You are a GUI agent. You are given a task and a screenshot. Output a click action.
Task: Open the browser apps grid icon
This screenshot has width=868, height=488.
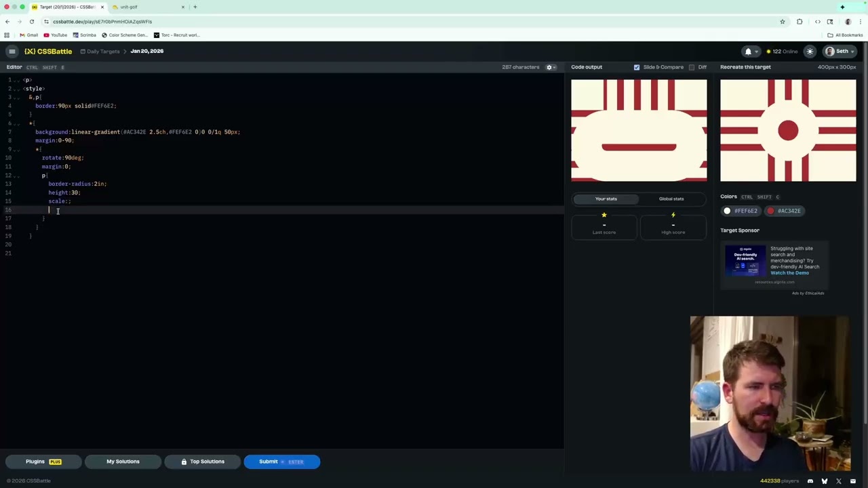[7, 35]
